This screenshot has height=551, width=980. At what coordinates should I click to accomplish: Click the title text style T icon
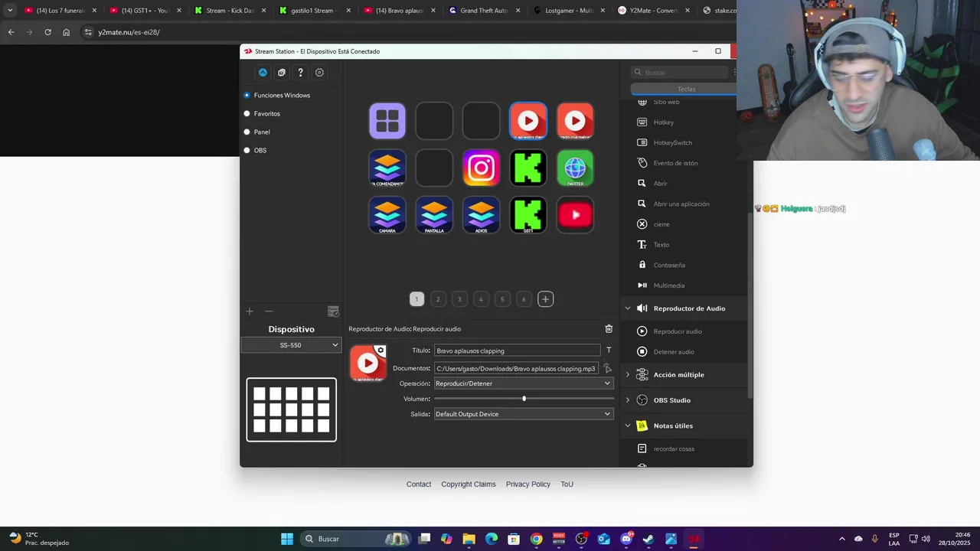pyautogui.click(x=609, y=350)
